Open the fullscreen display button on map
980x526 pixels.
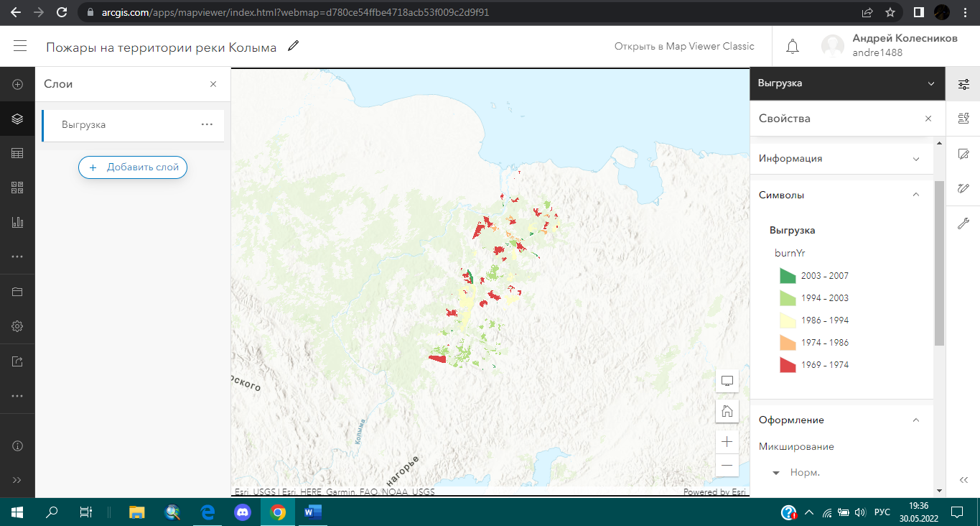click(727, 381)
